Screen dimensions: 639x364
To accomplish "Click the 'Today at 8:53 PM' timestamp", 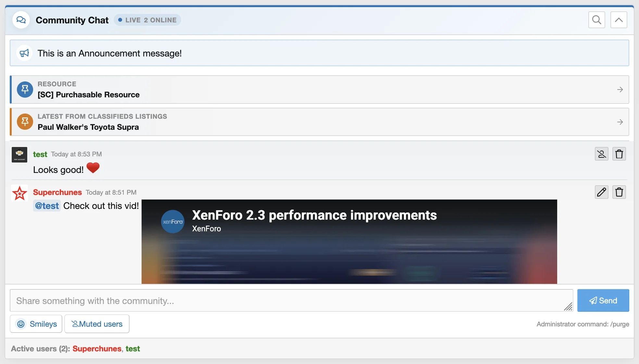I will pyautogui.click(x=76, y=154).
